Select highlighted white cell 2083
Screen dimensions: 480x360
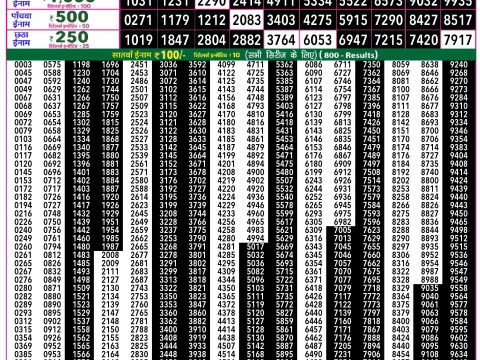pos(247,20)
